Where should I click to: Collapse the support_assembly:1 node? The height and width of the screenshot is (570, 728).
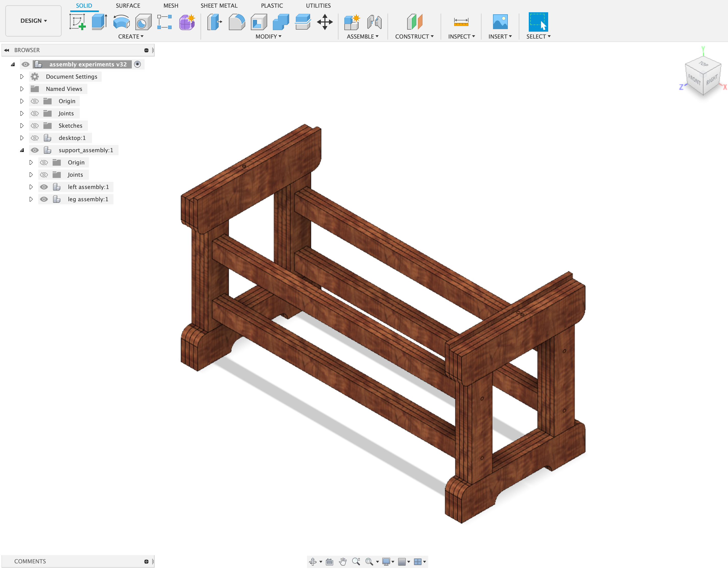tap(22, 150)
